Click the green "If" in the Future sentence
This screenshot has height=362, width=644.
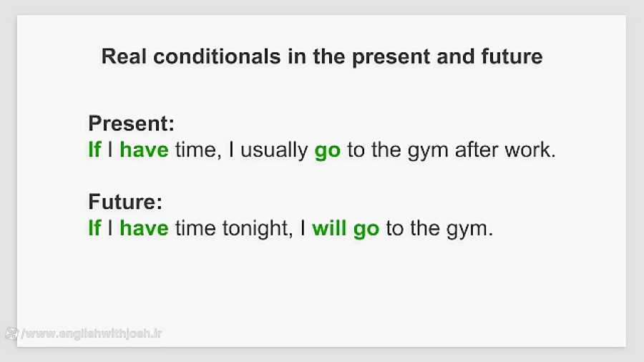[94, 228]
